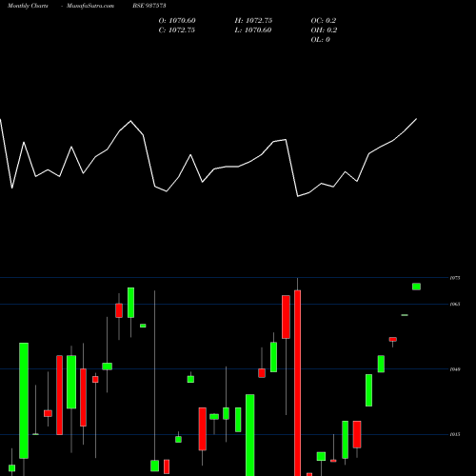
Task: Click the "OL: 0" reading
Action: (x=321, y=40)
